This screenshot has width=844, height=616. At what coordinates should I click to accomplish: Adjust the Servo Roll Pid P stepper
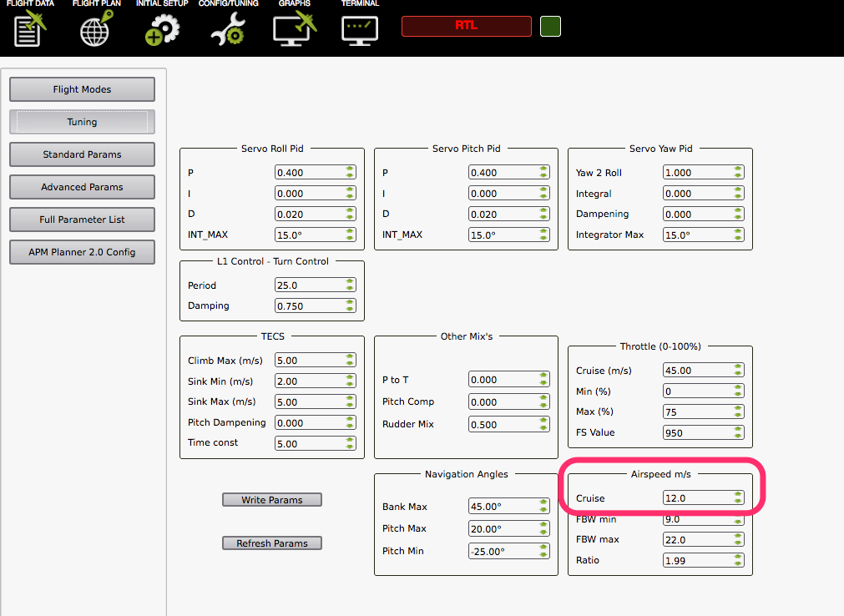(x=350, y=173)
